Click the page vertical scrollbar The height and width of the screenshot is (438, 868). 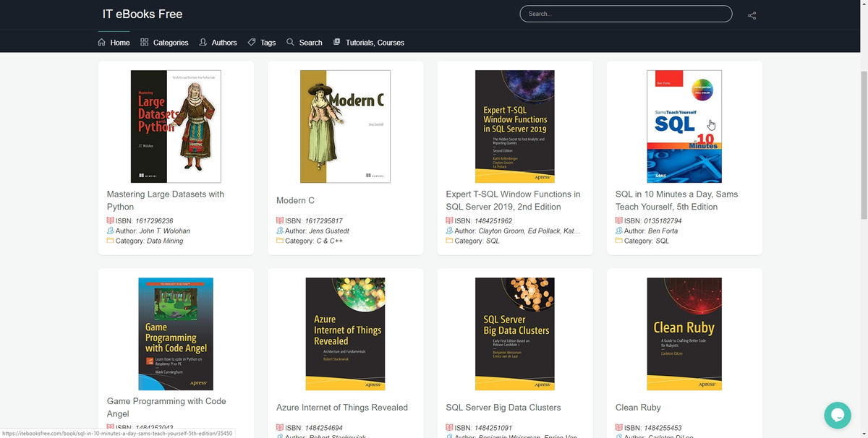click(x=864, y=145)
